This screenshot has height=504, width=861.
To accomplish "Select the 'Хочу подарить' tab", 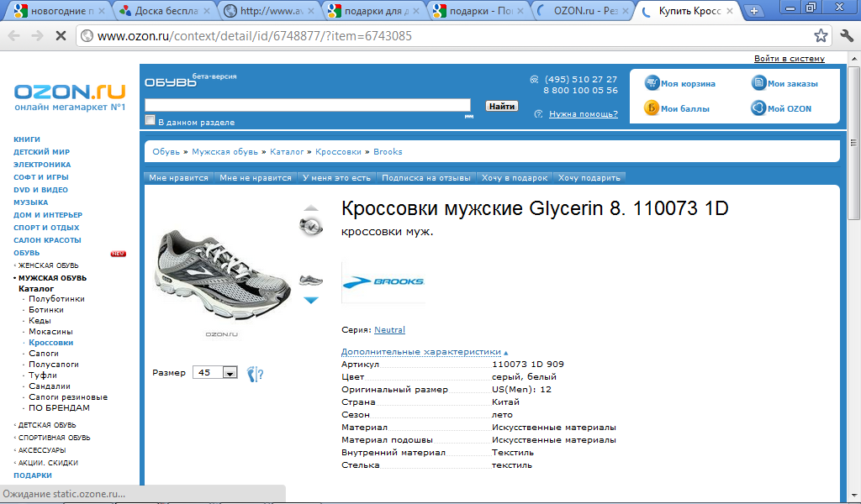I will coord(589,178).
